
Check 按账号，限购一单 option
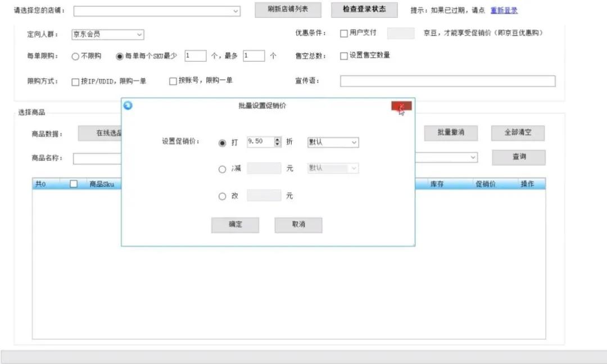pos(173,81)
